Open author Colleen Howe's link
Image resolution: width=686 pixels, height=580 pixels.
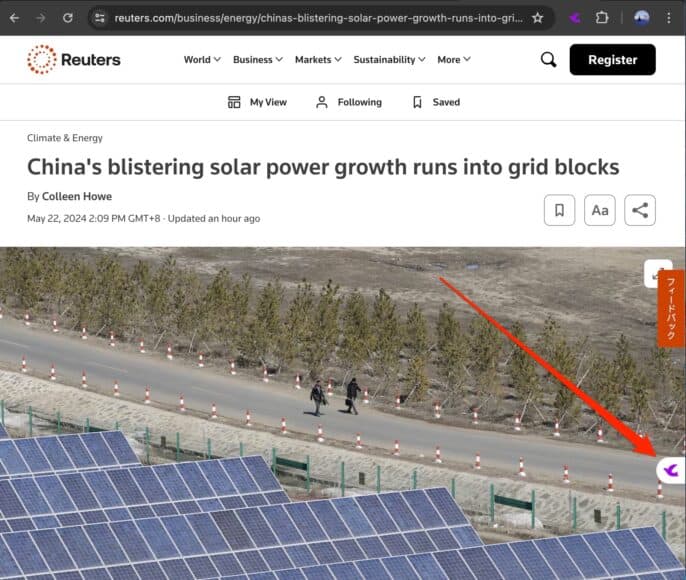[77, 196]
